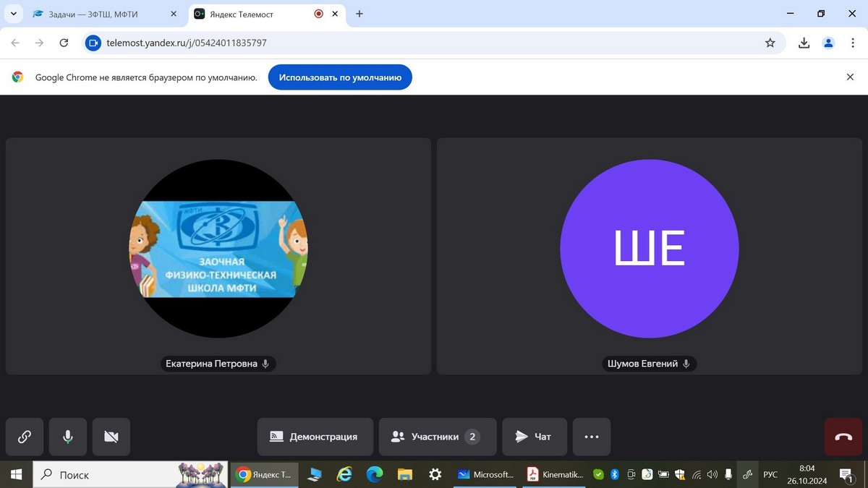Close the Яндекс Телемост tab
868x488 pixels.
[x=336, y=14]
